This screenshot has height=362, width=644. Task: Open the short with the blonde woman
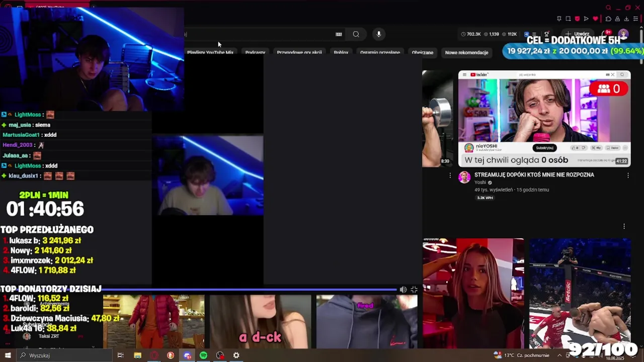pyautogui.click(x=473, y=294)
